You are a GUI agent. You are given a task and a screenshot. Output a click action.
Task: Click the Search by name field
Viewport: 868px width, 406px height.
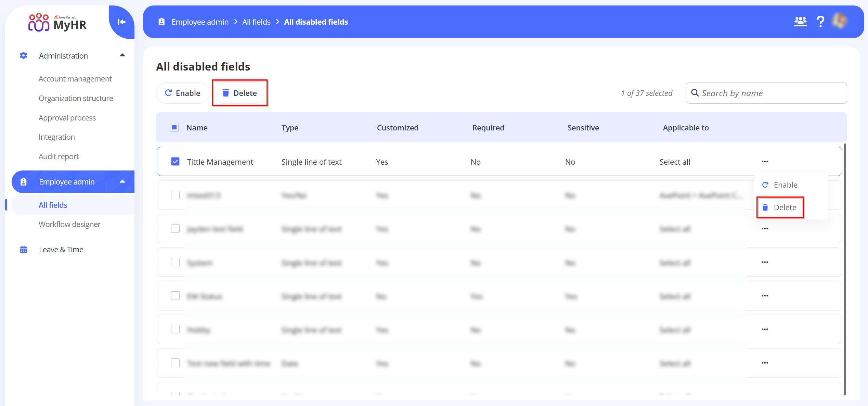(x=766, y=93)
